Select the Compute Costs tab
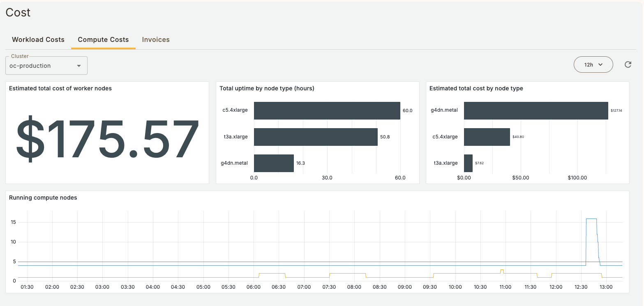The height and width of the screenshot is (306, 644). point(103,40)
